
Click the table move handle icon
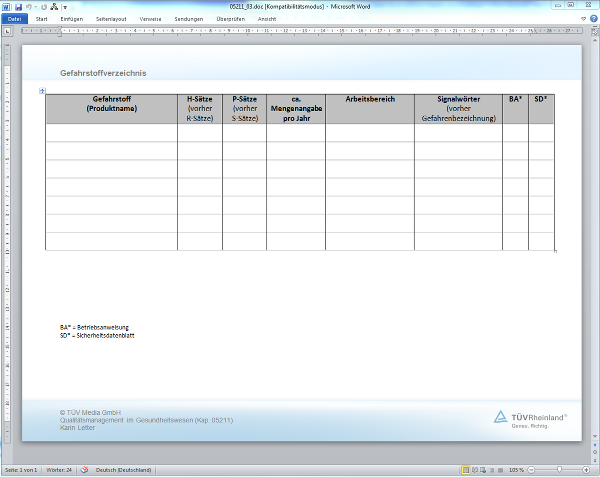pos(42,92)
